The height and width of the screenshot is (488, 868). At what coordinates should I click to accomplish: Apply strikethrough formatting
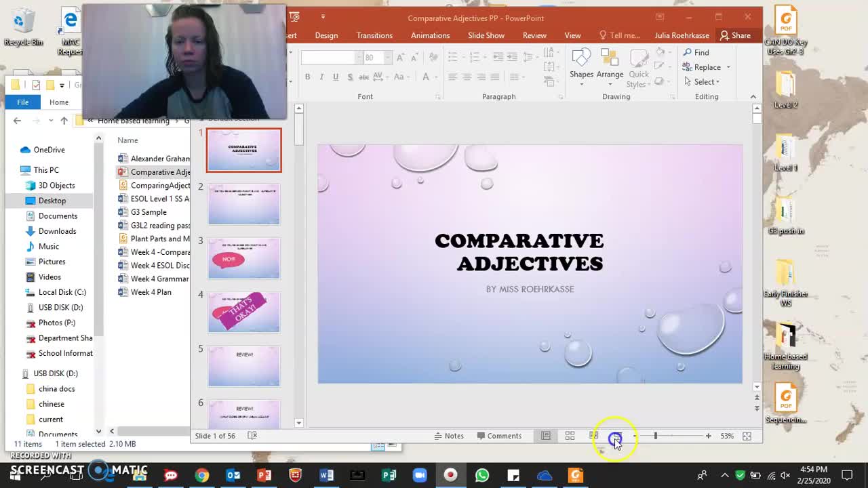tap(364, 77)
